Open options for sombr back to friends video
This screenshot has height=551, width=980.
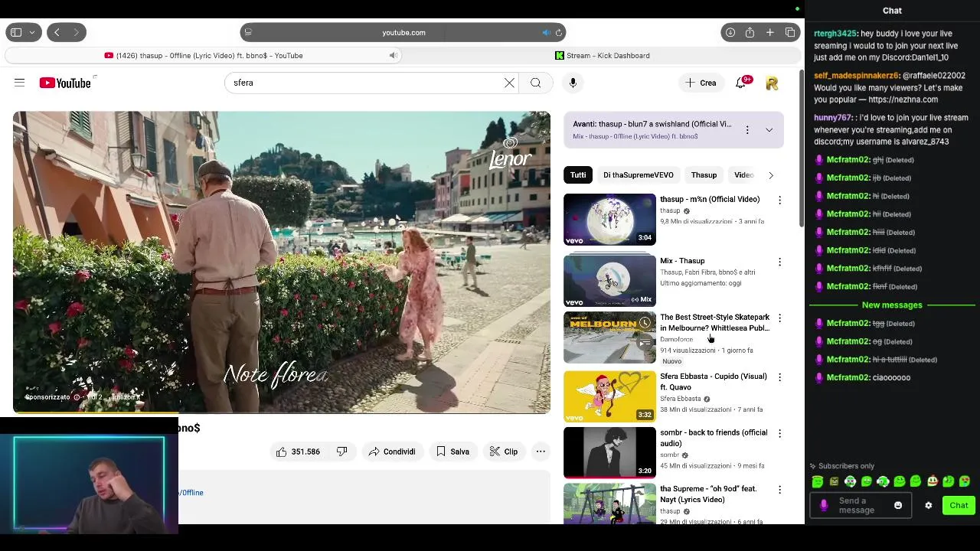click(x=779, y=433)
